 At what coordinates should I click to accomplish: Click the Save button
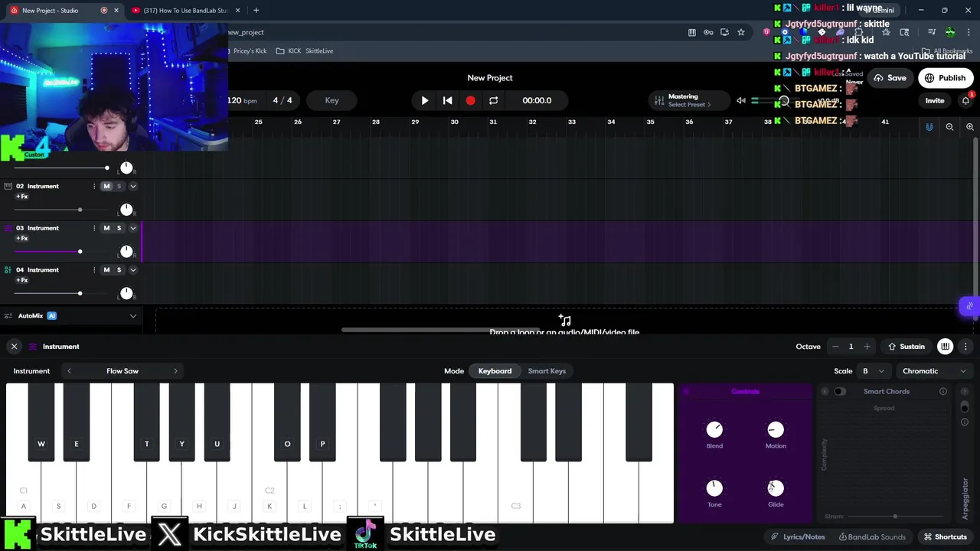coord(890,78)
